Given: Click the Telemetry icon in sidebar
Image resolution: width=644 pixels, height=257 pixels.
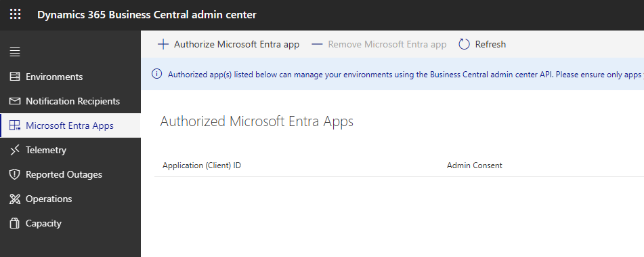Looking at the screenshot, I should (x=15, y=150).
